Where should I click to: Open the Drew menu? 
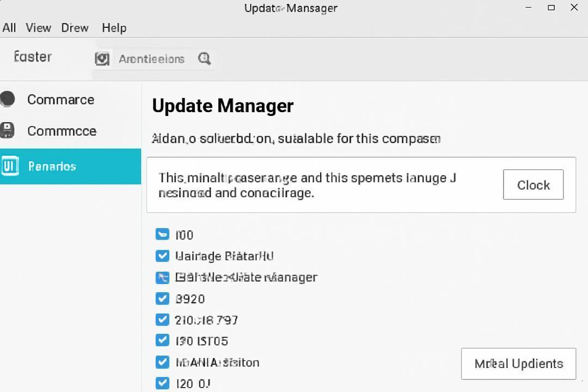point(75,28)
